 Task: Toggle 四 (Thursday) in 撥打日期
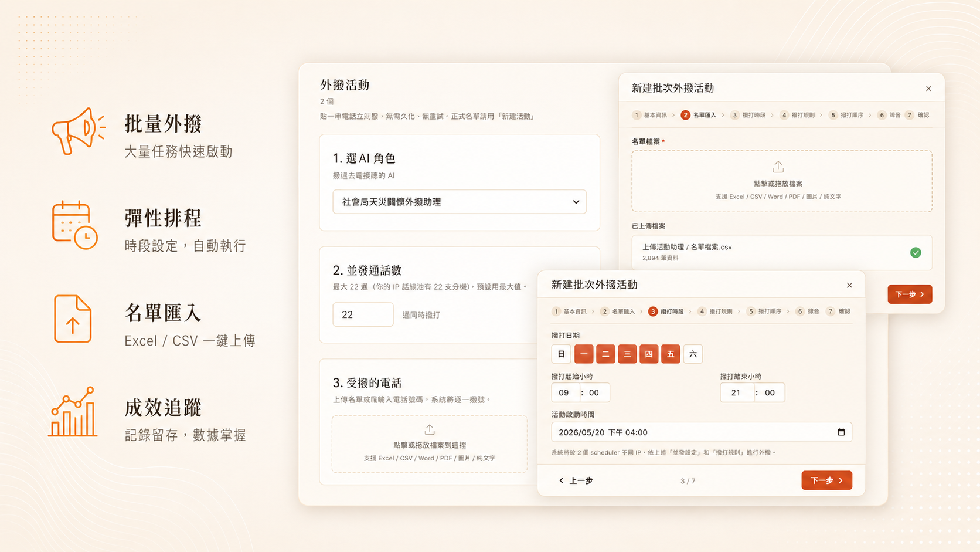pyautogui.click(x=649, y=354)
